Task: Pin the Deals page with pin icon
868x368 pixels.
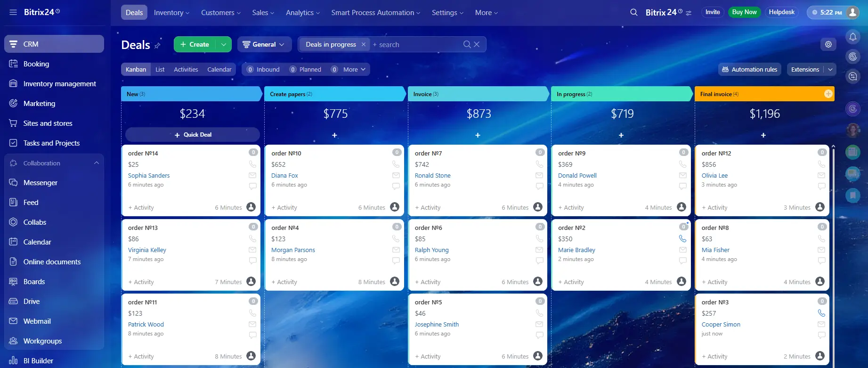Action: (x=157, y=46)
